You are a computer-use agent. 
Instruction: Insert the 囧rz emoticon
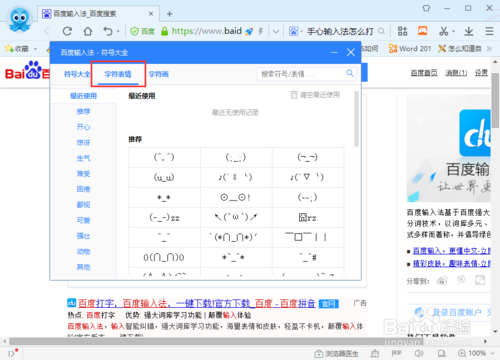click(308, 217)
